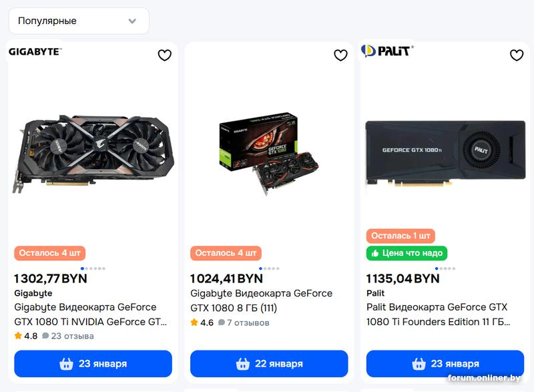
Task: View the boxed GeForce GTX 1080 image
Action: 269,154
